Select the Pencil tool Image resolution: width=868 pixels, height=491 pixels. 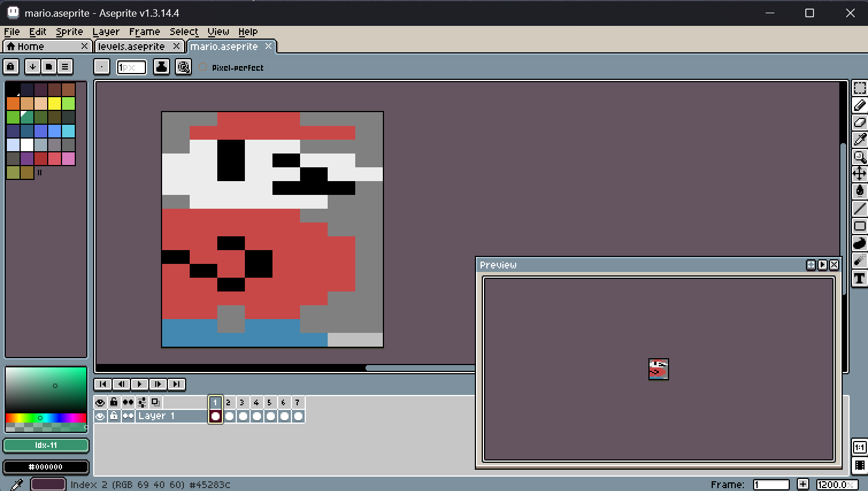(x=859, y=105)
